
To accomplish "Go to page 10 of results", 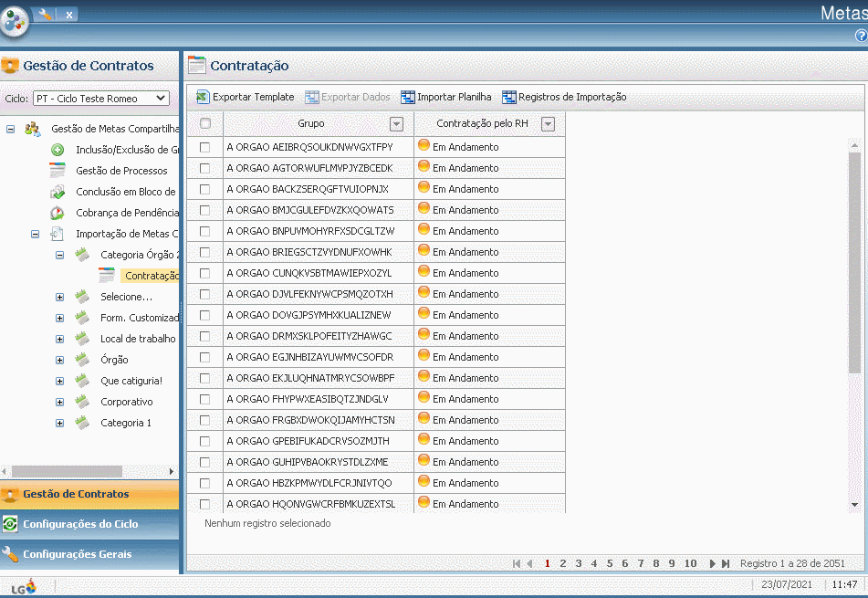I will tap(690, 563).
